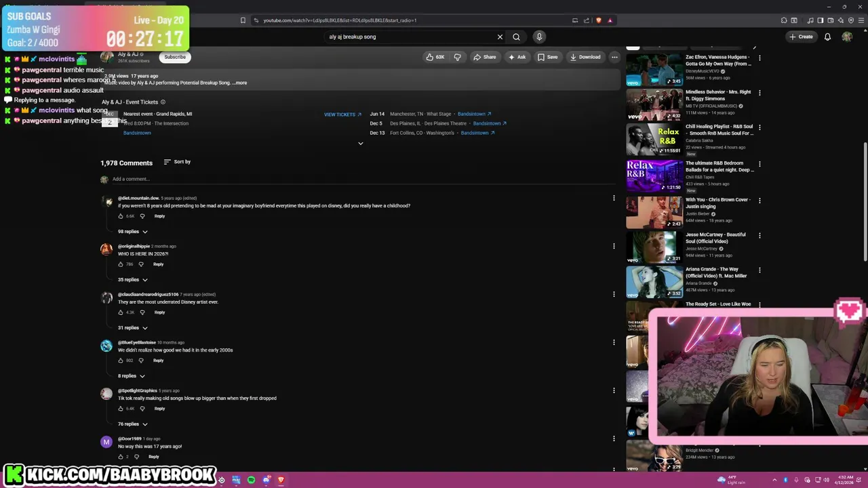Reply to the @diet.mountain.dew comment

159,216
